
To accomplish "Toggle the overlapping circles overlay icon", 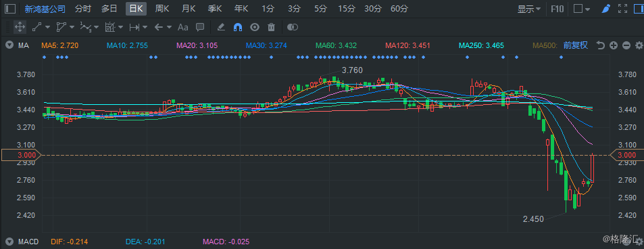I will pyautogui.click(x=292, y=27).
